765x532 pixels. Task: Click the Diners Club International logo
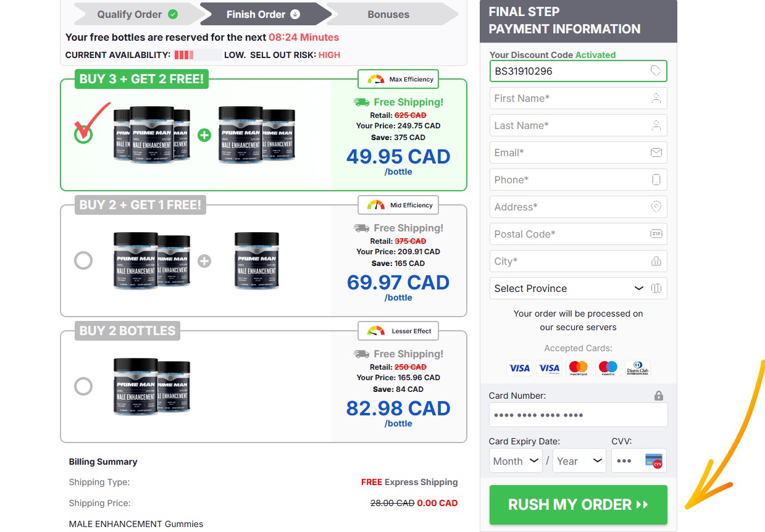pos(638,368)
